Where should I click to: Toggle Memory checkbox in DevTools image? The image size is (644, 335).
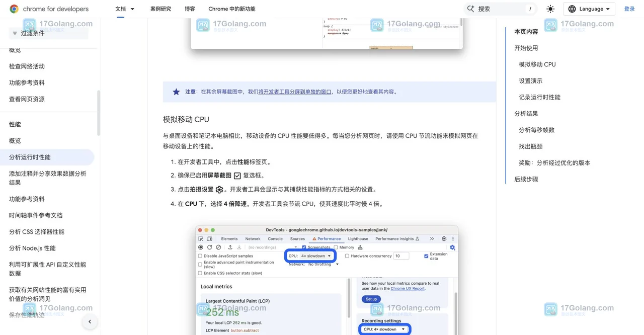pyautogui.click(x=336, y=247)
